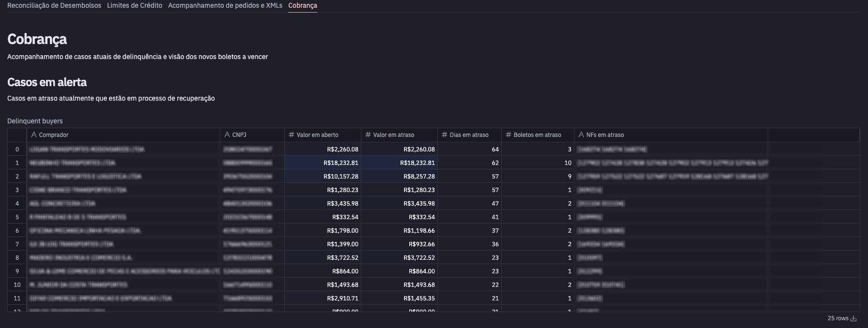Select the R$1,198.66 Valor em atraso cell
Screen dimensions: 868x328
399,231
